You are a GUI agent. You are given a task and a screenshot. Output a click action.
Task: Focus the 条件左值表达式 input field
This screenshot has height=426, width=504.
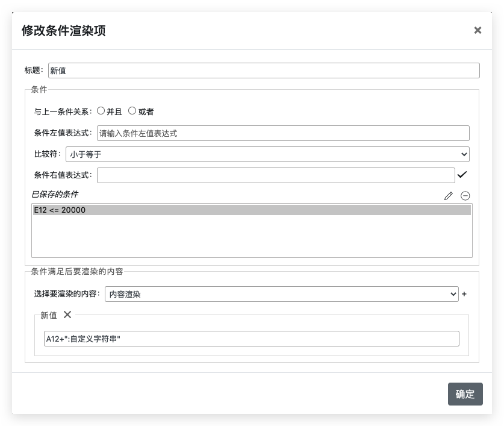click(x=283, y=133)
